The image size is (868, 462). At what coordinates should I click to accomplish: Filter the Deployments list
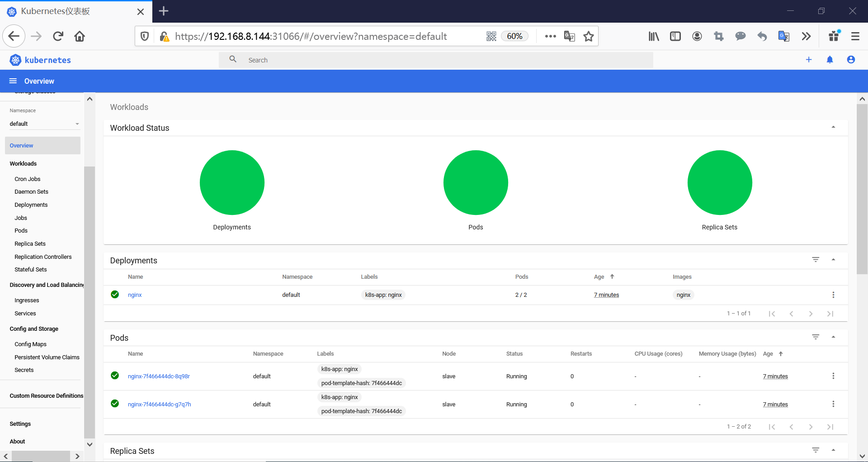pyautogui.click(x=816, y=260)
